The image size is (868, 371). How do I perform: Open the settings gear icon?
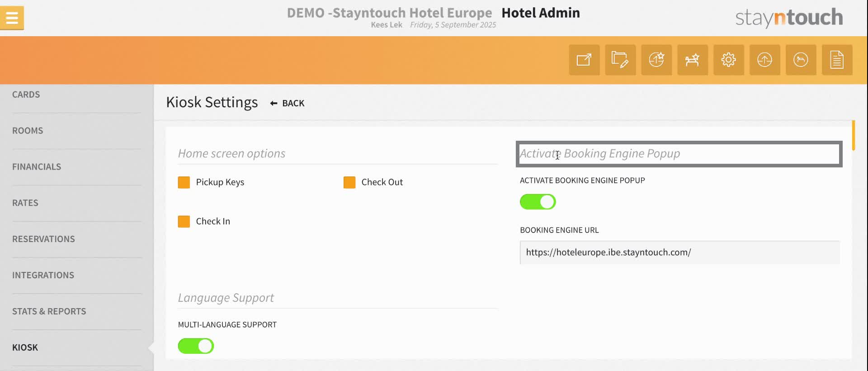729,60
